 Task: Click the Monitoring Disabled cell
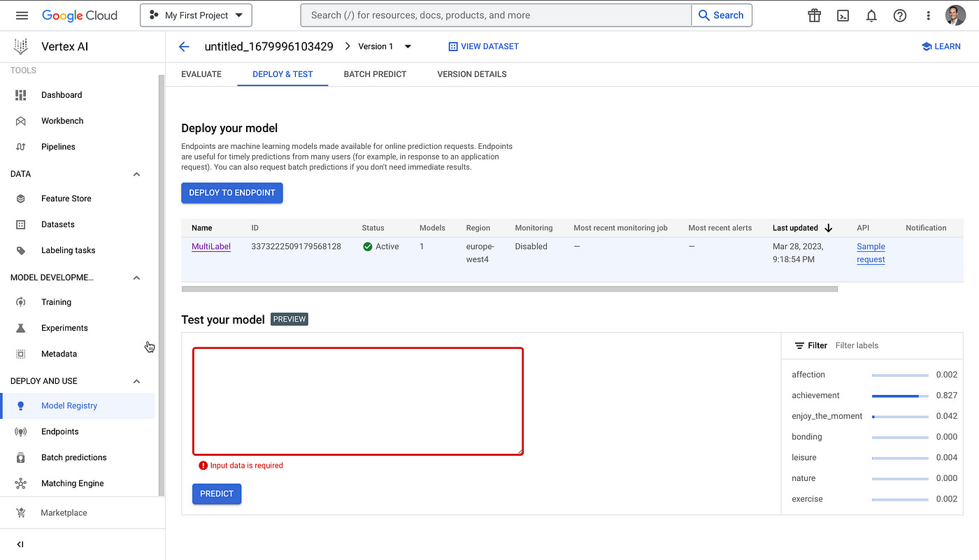pos(531,247)
